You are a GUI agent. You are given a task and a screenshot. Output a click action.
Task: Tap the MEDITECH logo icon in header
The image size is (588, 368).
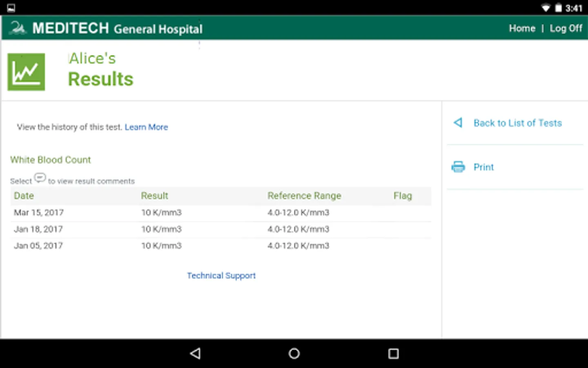(x=18, y=28)
